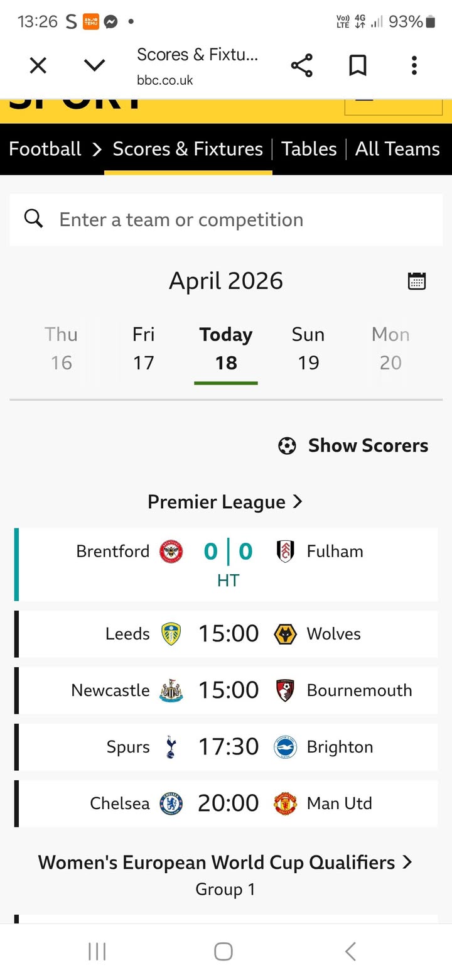Switch to the Tables tab
This screenshot has width=452, height=980.
309,149
